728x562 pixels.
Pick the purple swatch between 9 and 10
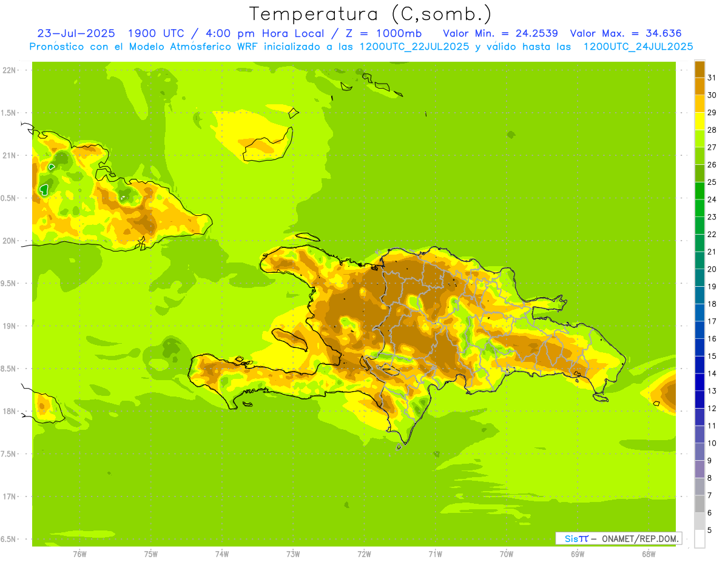[x=699, y=452]
